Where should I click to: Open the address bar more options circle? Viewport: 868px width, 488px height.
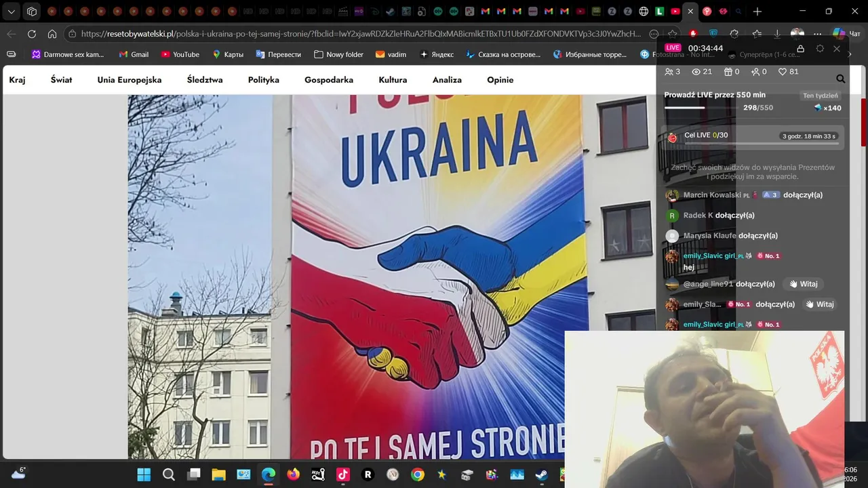pyautogui.click(x=654, y=34)
